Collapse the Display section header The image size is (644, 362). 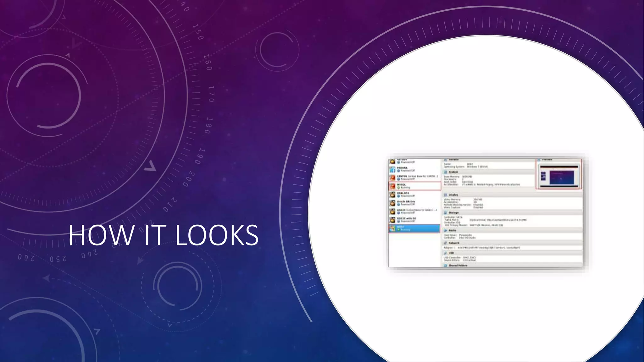tap(453, 195)
